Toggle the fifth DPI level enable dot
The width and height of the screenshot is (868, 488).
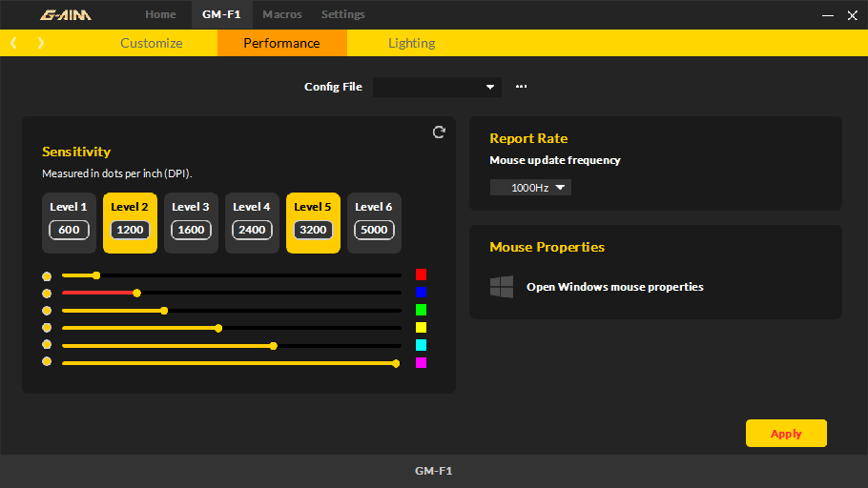click(47, 344)
